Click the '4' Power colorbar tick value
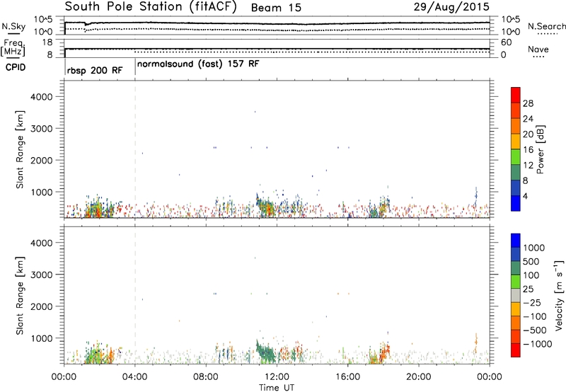This screenshot has width=566, height=392. (x=525, y=196)
